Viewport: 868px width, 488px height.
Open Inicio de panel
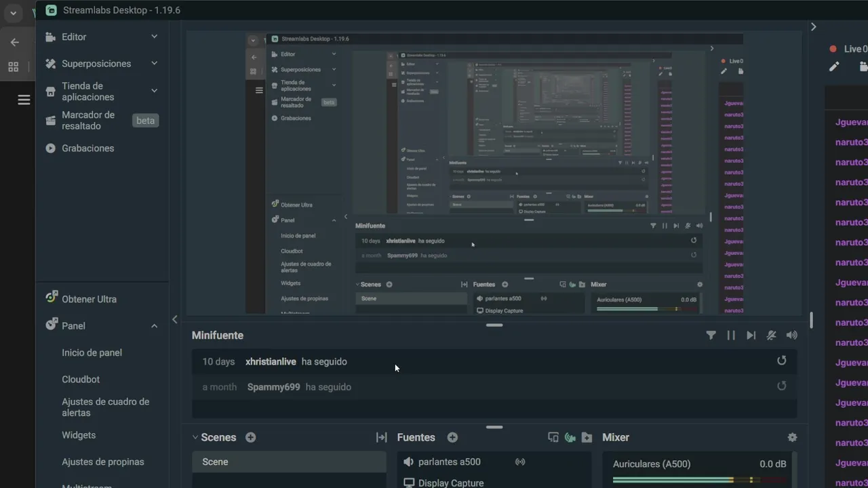click(x=92, y=352)
